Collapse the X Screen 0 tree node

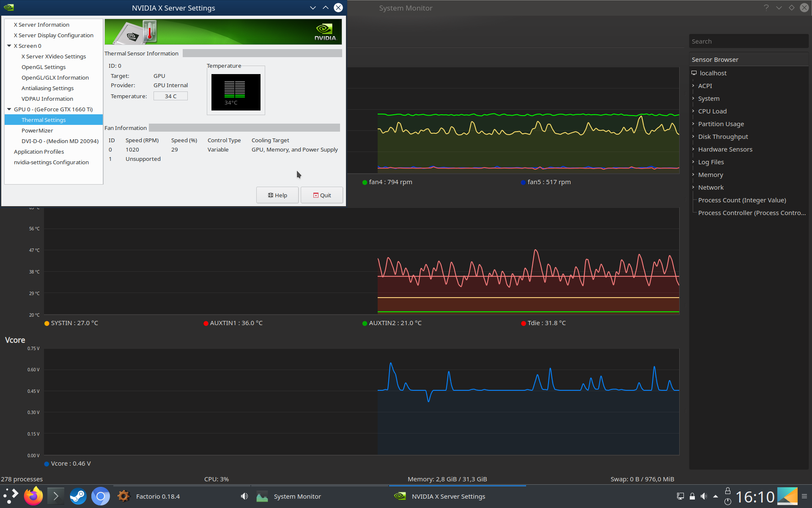point(9,46)
